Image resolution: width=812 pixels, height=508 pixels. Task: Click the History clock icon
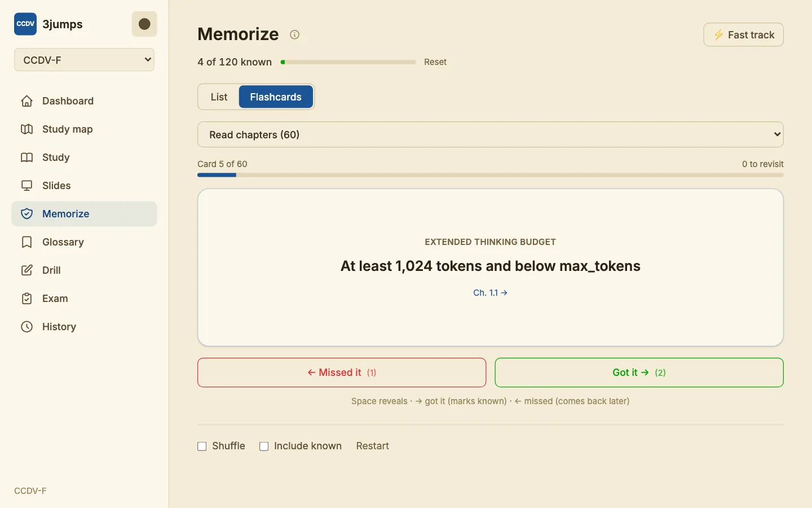pos(27,327)
